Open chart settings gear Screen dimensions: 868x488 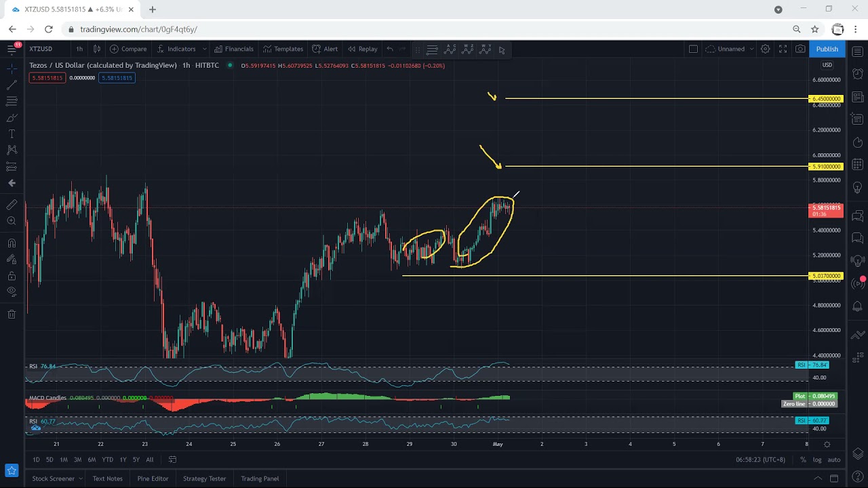(x=765, y=49)
